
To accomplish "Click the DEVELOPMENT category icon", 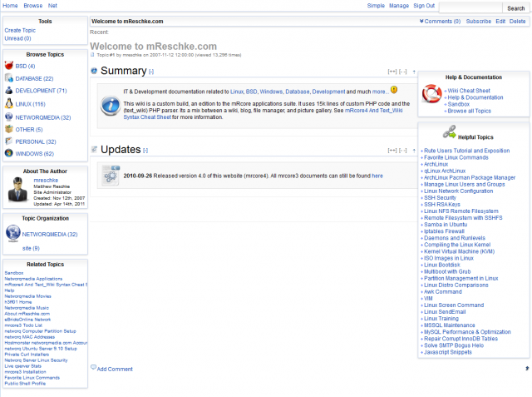I will (x=9, y=91).
